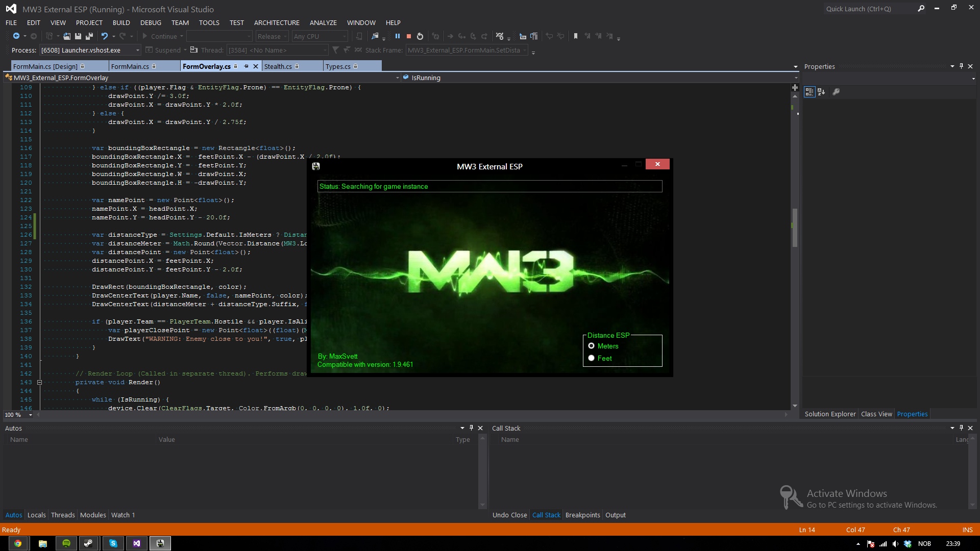Switch to the Breakpoints tab
This screenshot has width=980, height=551.
coord(582,515)
